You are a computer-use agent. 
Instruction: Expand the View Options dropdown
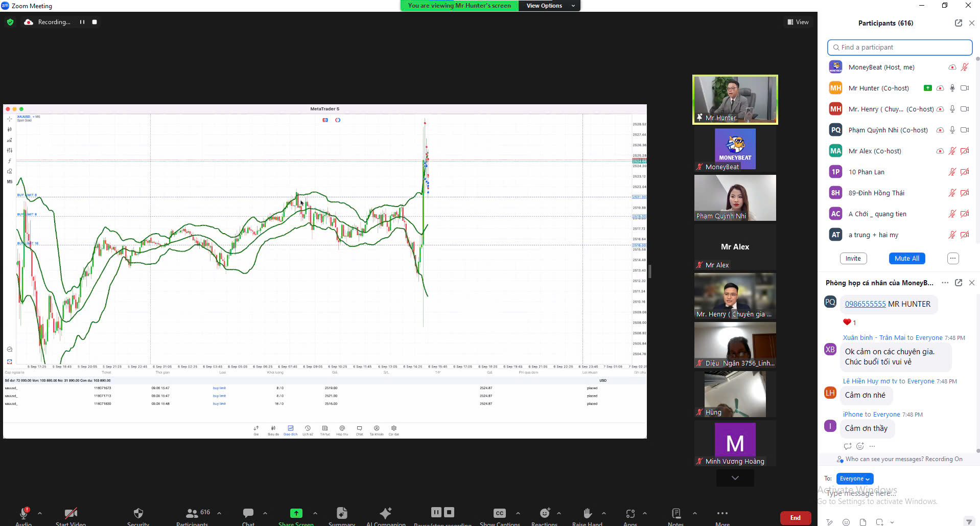[x=549, y=6]
